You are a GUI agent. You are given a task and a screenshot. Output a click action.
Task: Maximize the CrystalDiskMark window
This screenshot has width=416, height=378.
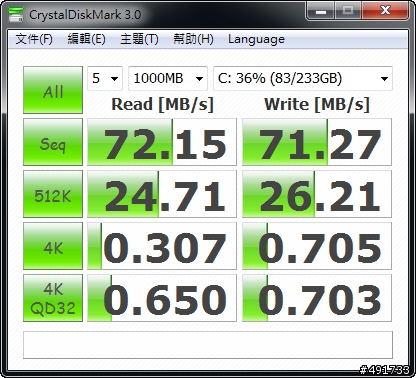pyautogui.click(x=348, y=11)
